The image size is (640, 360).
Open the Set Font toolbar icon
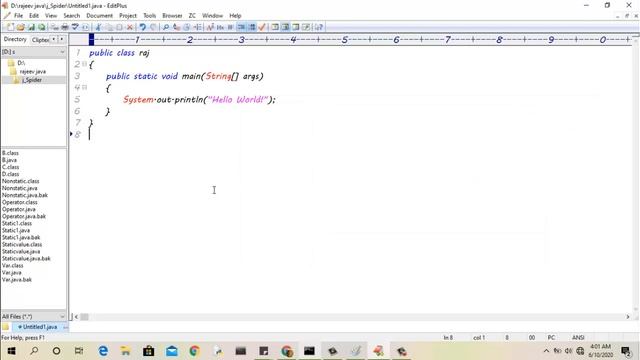click(210, 27)
